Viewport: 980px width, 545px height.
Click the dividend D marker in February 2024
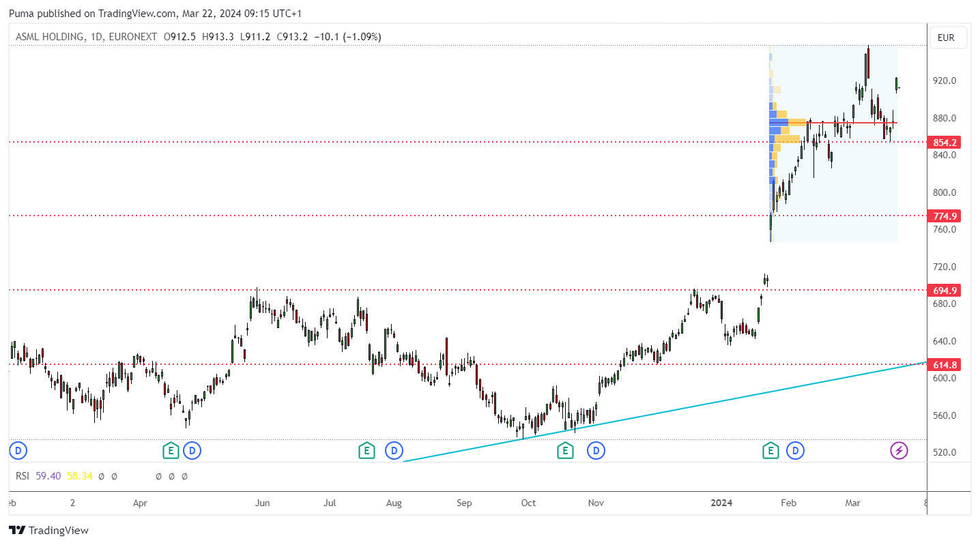tap(795, 450)
